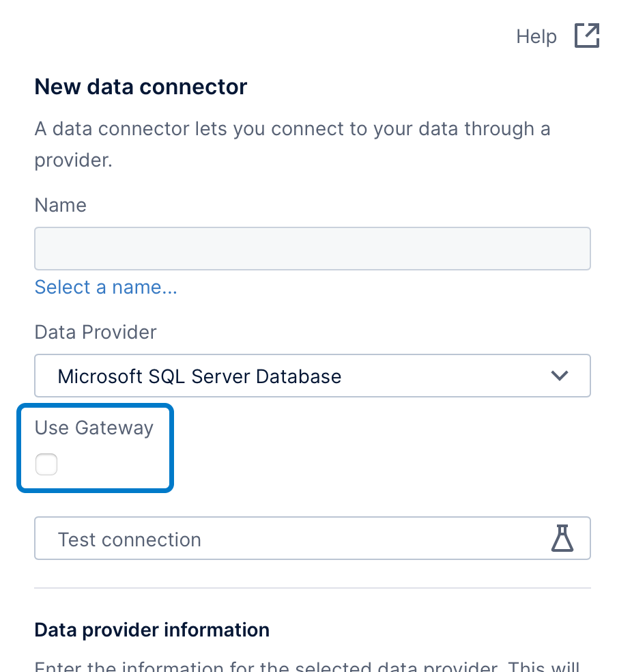Focus the Name input field
Screen dimensions: 632x672
point(312,249)
